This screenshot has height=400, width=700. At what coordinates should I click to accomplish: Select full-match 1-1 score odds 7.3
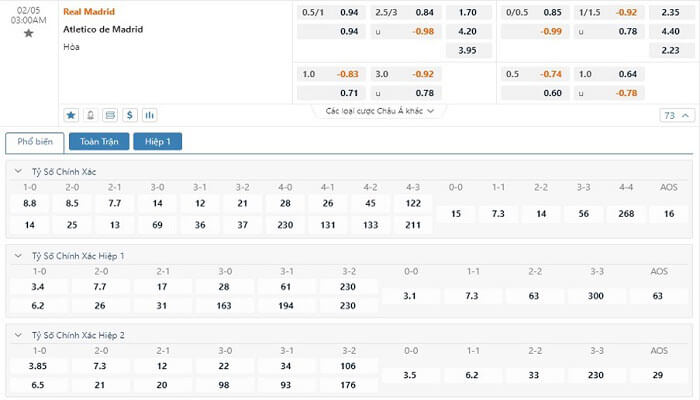pyautogui.click(x=498, y=214)
